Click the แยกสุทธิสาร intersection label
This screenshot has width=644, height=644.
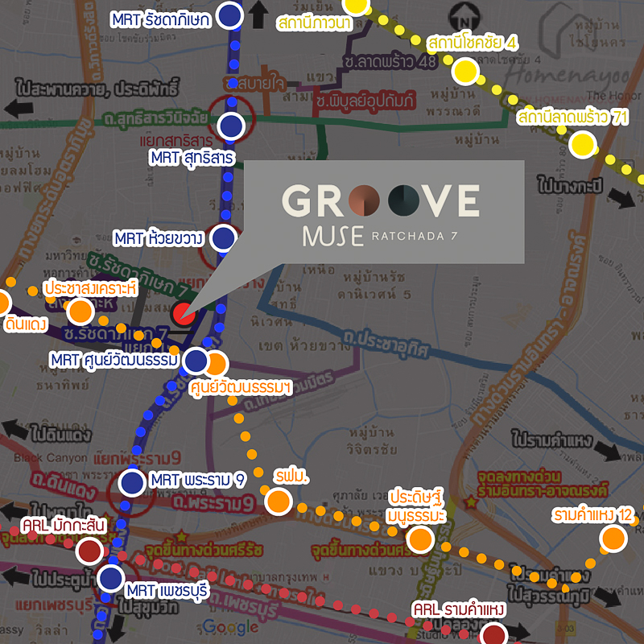(176, 142)
